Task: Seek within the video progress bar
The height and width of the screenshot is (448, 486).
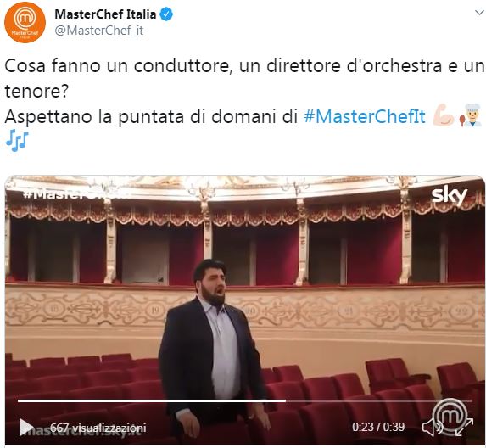Action: [x=245, y=400]
